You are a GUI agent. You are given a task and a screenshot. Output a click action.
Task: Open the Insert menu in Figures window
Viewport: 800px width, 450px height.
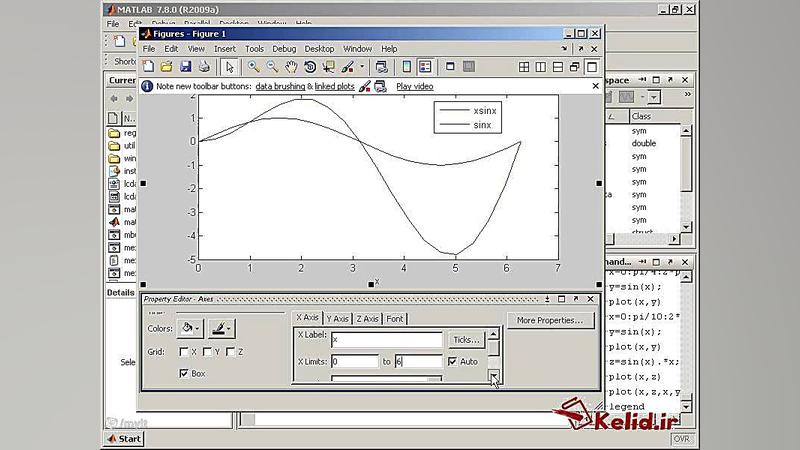point(224,49)
